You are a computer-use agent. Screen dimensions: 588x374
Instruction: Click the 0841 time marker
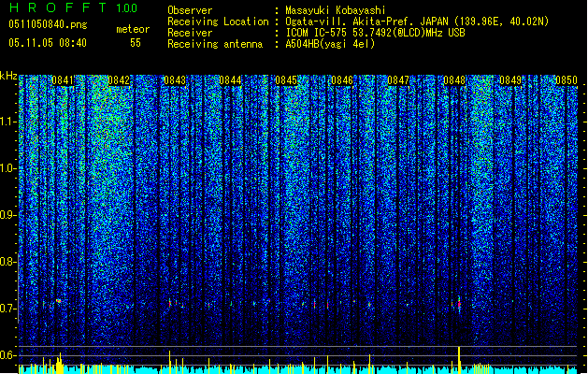[63, 80]
